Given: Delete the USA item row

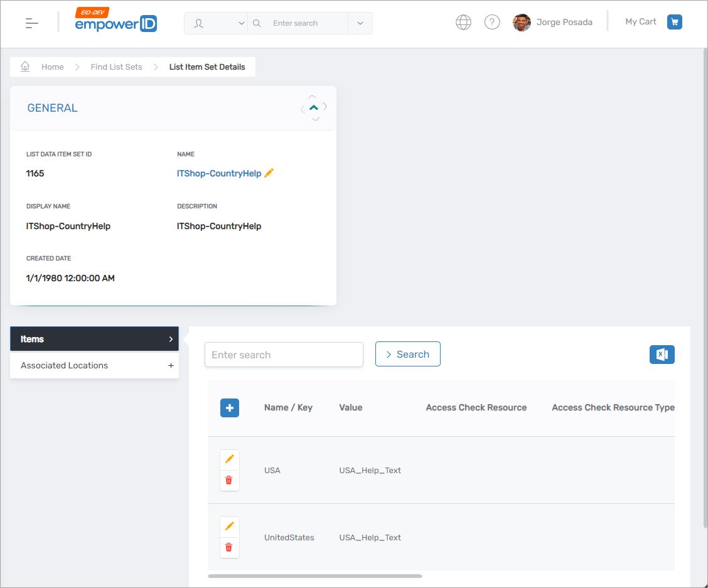Looking at the screenshot, I should pyautogui.click(x=229, y=480).
